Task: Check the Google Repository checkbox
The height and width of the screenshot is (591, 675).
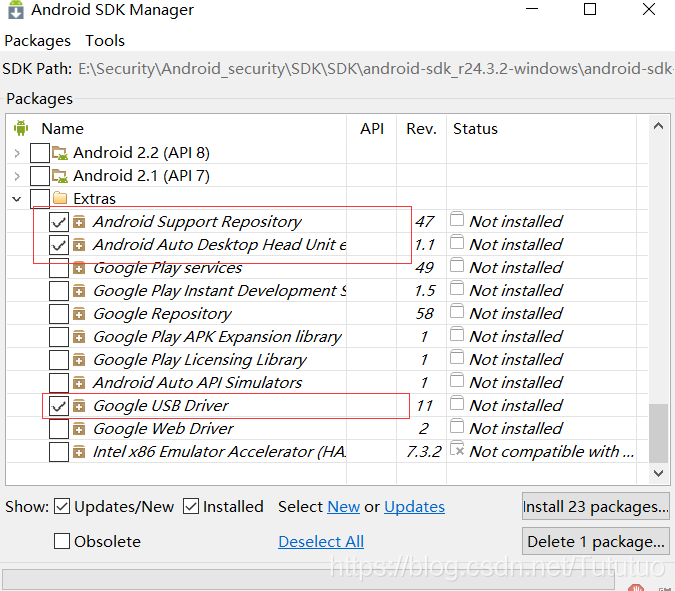Action: pos(59,314)
